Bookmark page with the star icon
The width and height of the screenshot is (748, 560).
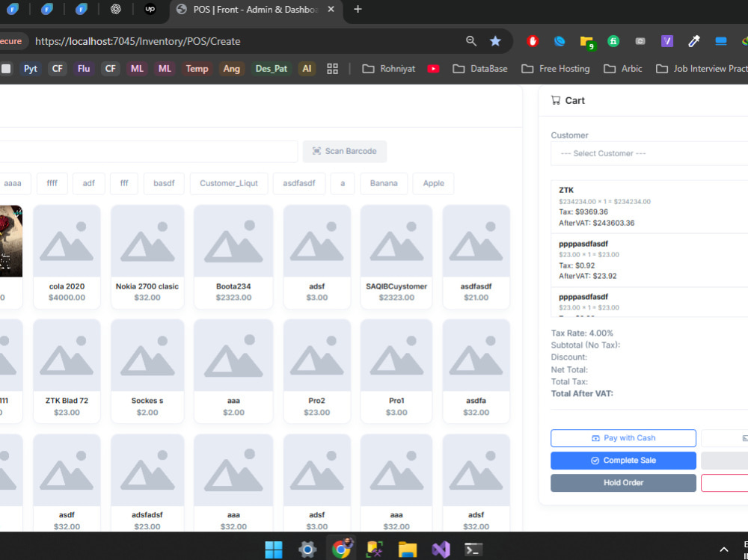click(x=495, y=41)
